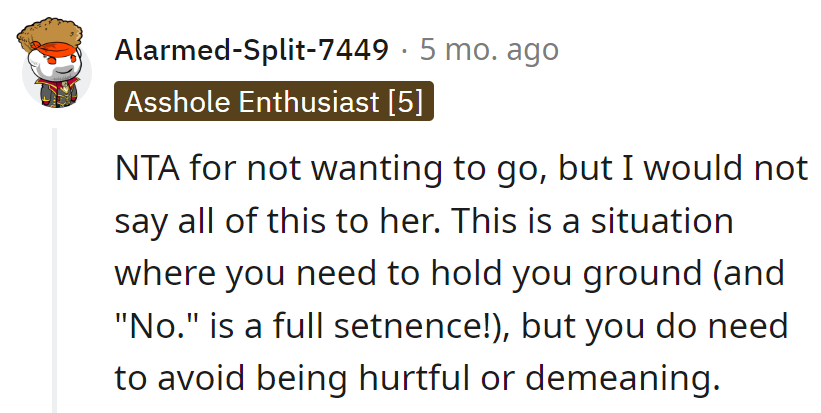
Task: Click the Asshole Enthusiast [5] flair badge
Action: [x=274, y=102]
